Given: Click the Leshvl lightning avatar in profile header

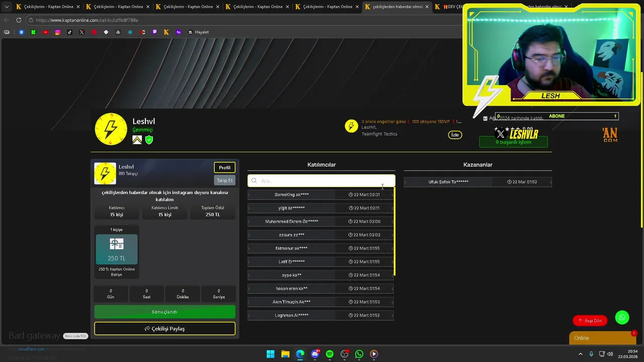Looking at the screenshot, I should (x=111, y=129).
